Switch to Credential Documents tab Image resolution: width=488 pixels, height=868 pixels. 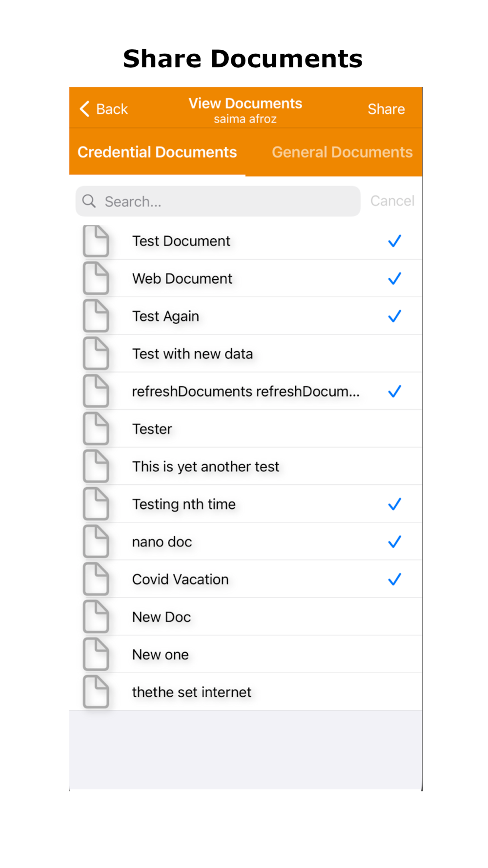[157, 152]
